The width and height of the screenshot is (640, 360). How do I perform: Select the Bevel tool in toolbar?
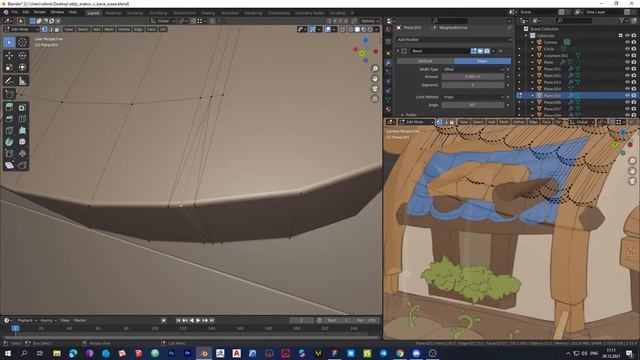click(9, 119)
